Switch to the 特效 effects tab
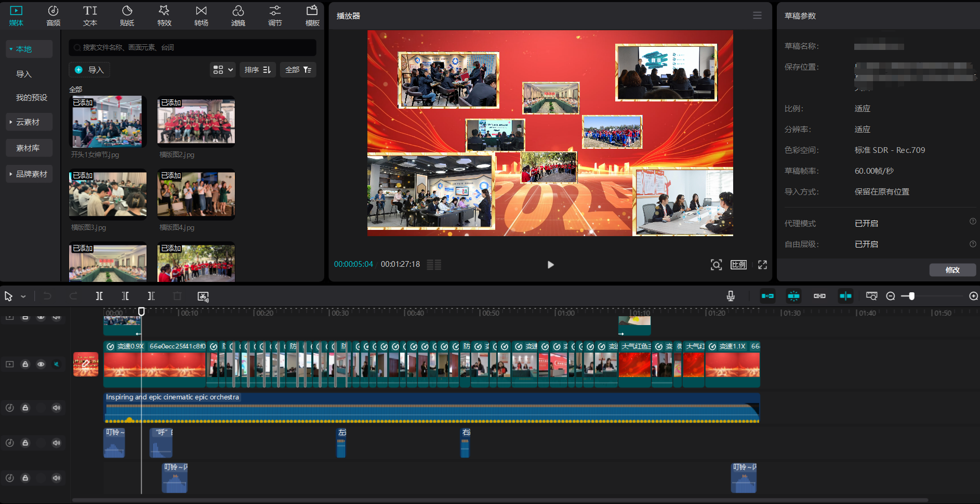 [x=164, y=16]
